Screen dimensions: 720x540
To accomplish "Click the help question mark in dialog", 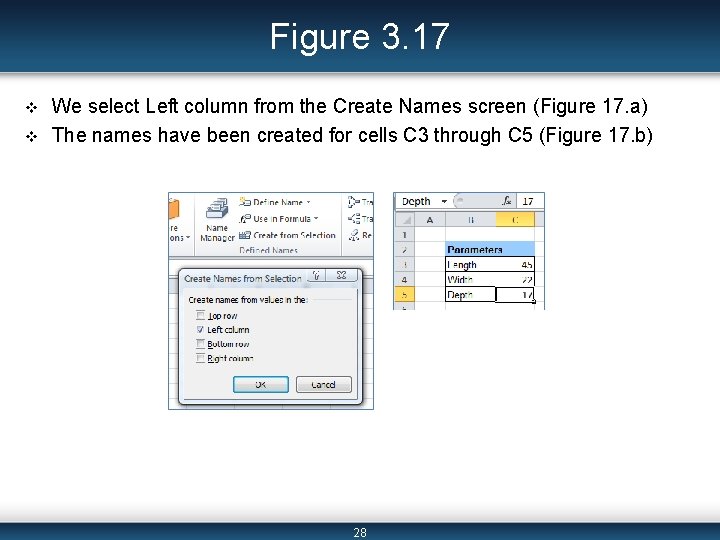I will [316, 275].
